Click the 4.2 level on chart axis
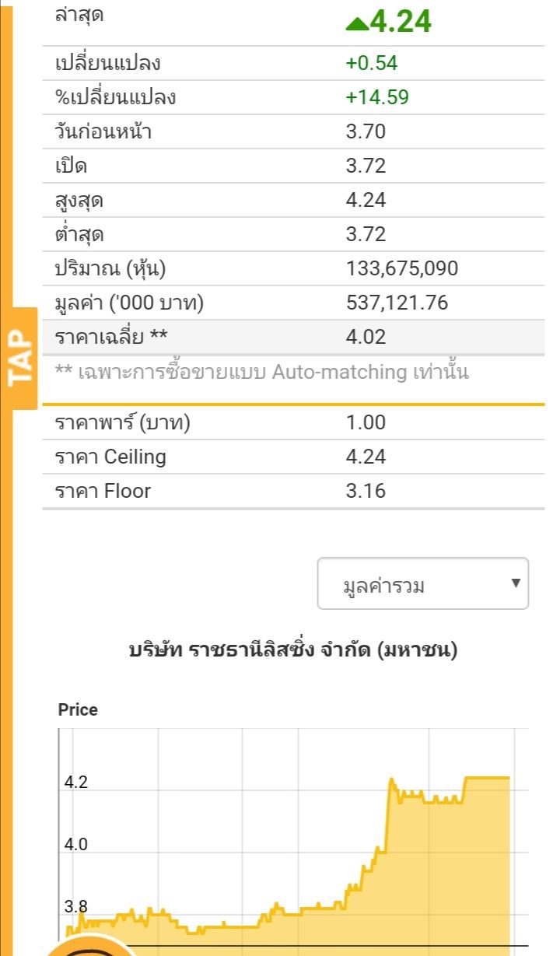The height and width of the screenshot is (956, 560). [76, 783]
